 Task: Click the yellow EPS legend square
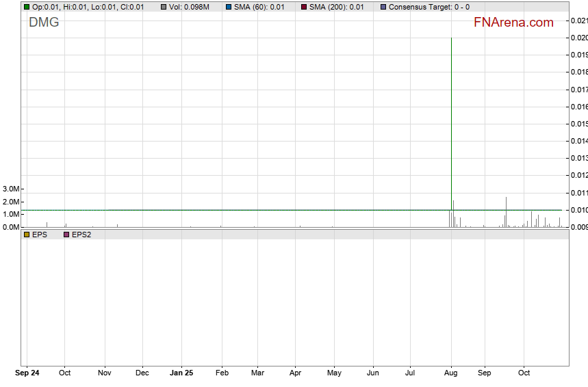[27, 235]
